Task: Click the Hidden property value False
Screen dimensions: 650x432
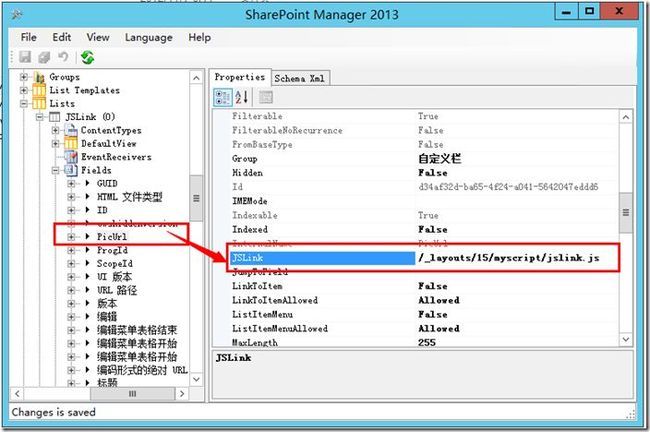Action: point(433,172)
